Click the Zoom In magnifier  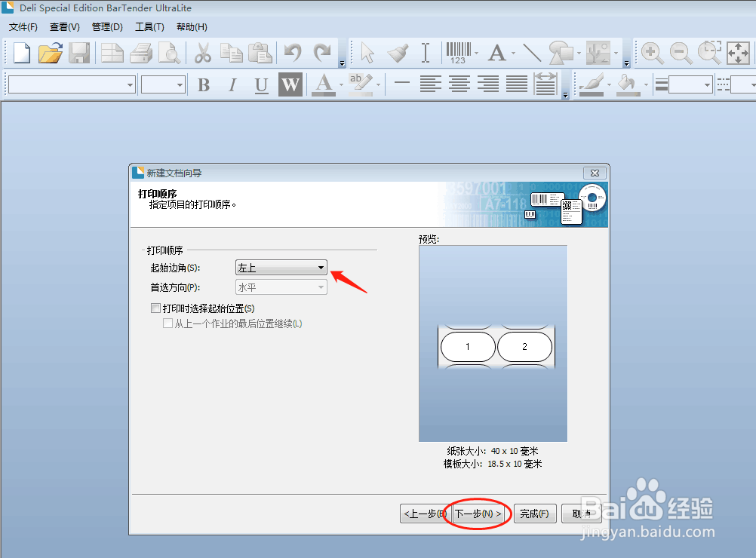coord(652,53)
